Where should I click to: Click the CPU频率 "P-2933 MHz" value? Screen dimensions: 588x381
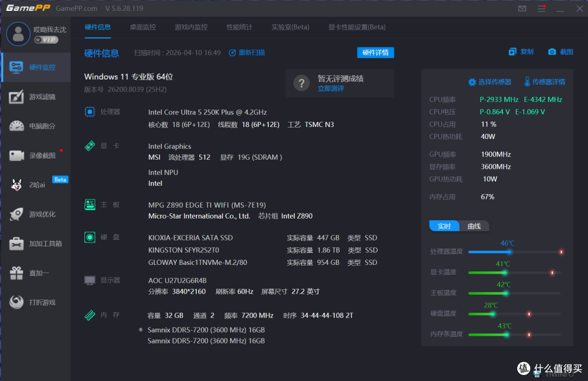[x=499, y=99]
